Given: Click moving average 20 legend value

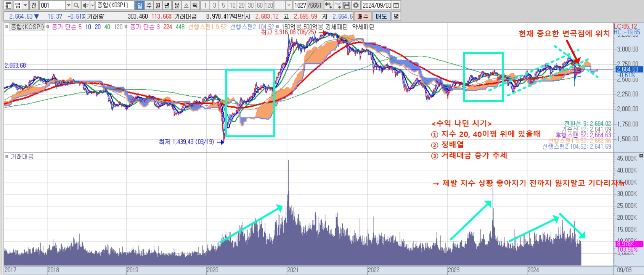Looking at the screenshot, I should coord(98,27).
